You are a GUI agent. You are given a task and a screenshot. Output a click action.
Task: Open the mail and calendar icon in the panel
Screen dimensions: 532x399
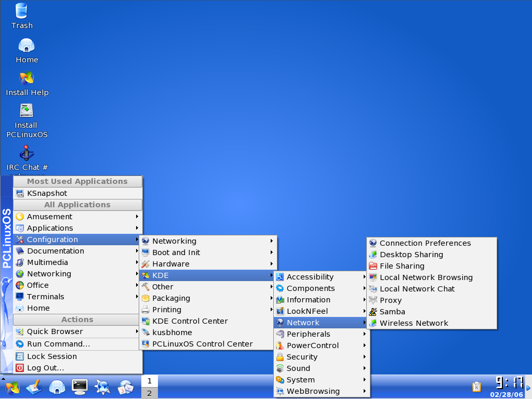pos(125,387)
